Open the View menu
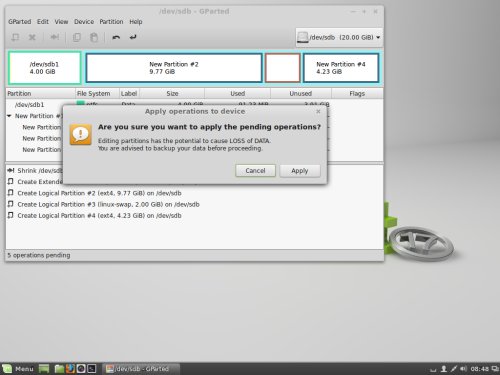This screenshot has width=500, height=375. [61, 22]
